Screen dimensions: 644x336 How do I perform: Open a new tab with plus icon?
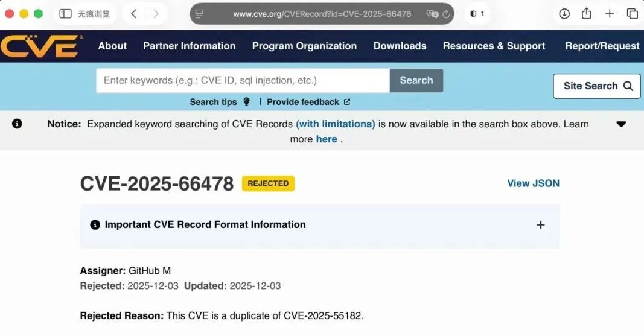(x=610, y=14)
